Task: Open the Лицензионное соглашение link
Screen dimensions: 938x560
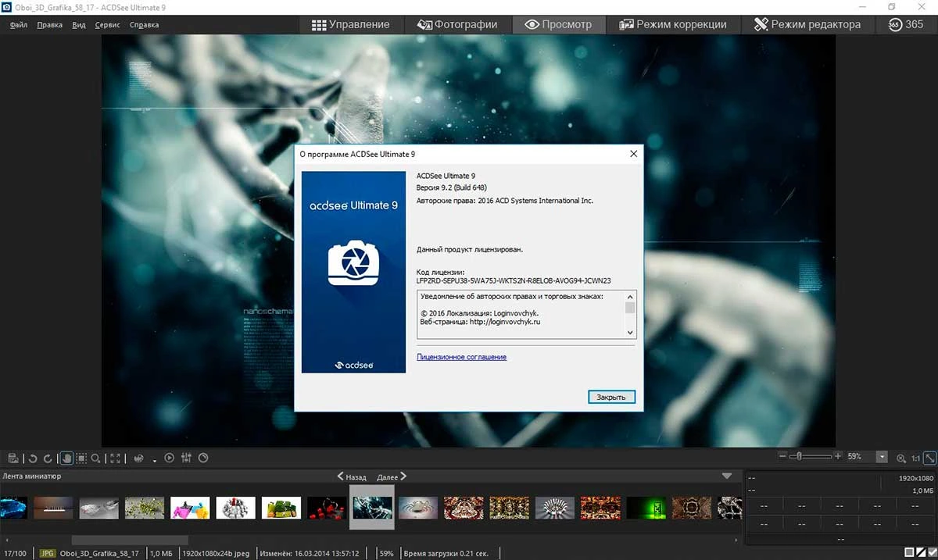Action: 461,357
